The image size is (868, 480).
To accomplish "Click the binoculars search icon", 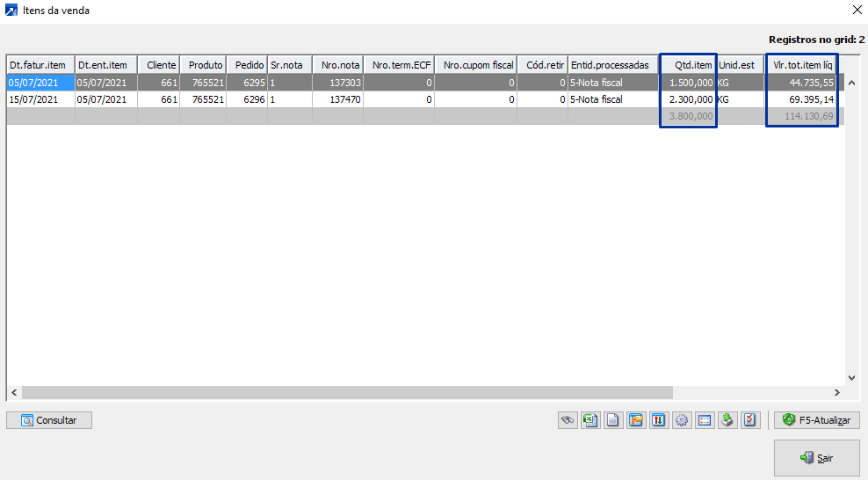I will click(x=568, y=420).
